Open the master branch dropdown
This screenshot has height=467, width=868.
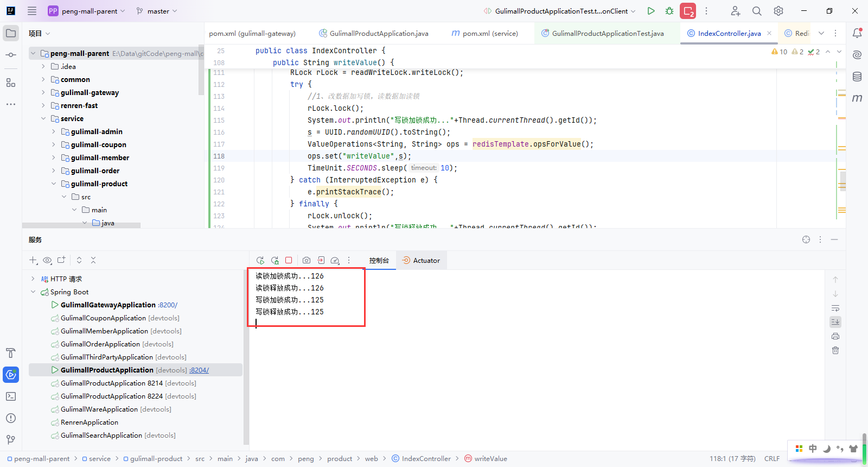[x=157, y=11]
